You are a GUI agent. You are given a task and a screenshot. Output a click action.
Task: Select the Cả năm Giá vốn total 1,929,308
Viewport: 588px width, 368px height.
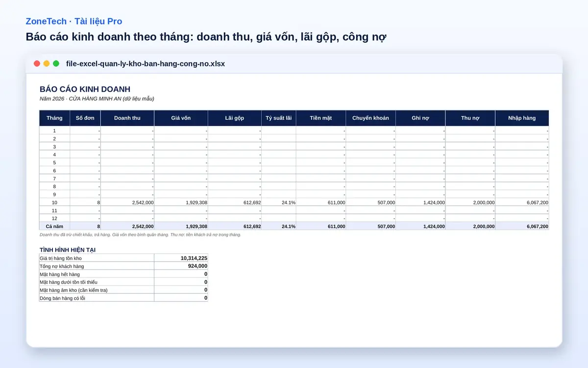click(x=181, y=226)
